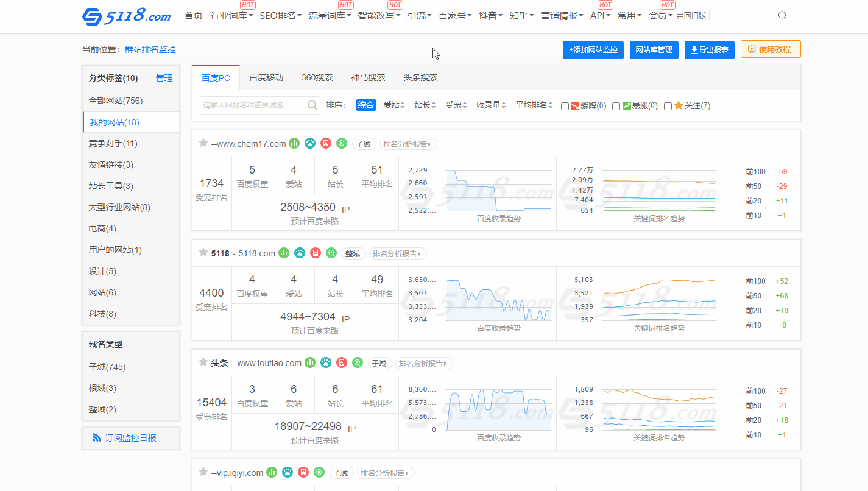Click the +添加网站监控 button

click(x=593, y=50)
